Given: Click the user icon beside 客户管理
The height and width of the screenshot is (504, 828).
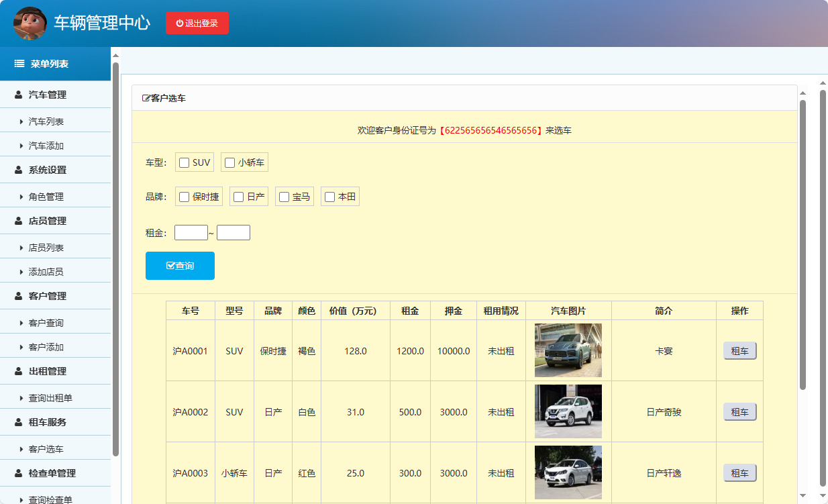Looking at the screenshot, I should (19, 296).
